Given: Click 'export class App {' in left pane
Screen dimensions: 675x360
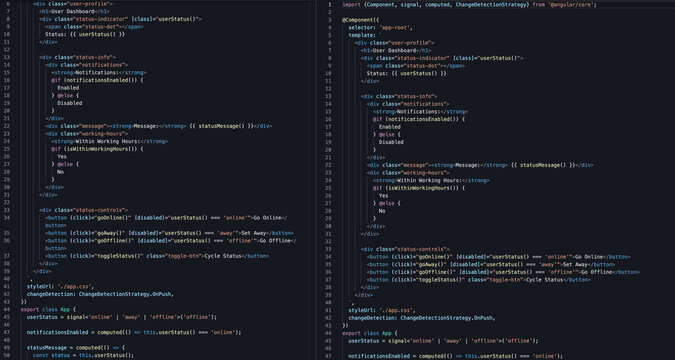Looking at the screenshot, I should [x=48, y=310].
